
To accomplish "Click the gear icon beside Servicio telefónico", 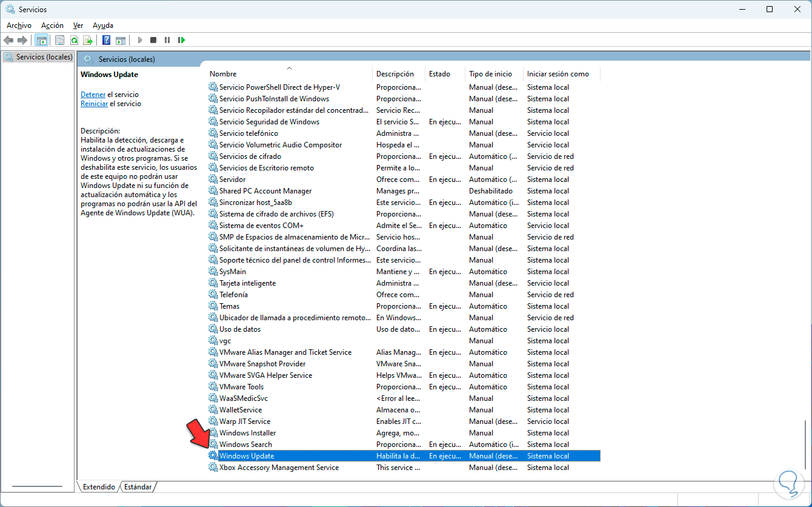I will [213, 133].
